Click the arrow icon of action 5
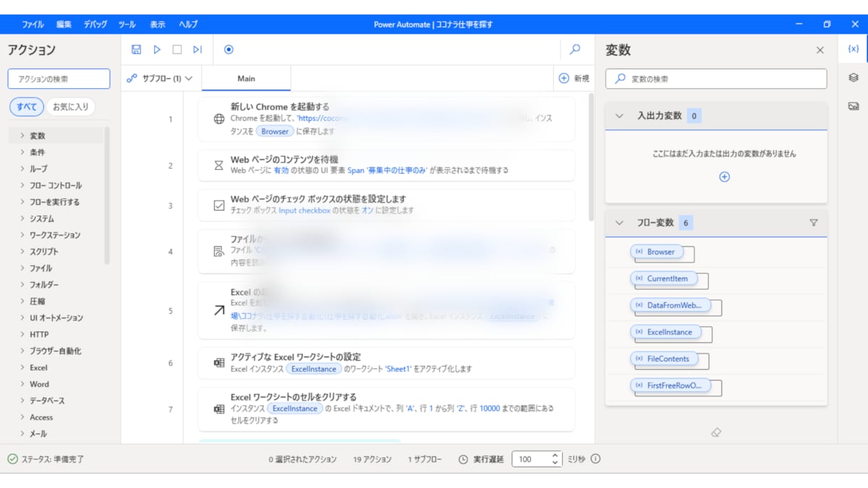 [x=219, y=311]
